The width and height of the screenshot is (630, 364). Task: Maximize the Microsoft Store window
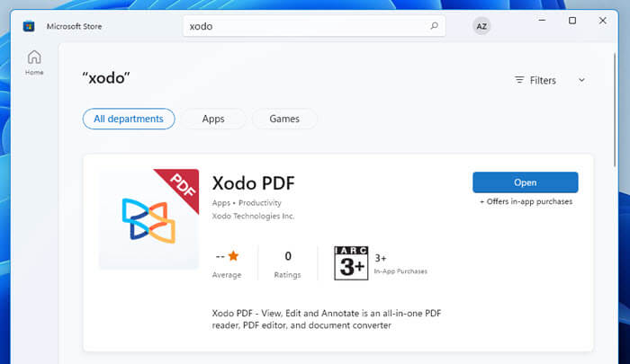pos(572,20)
